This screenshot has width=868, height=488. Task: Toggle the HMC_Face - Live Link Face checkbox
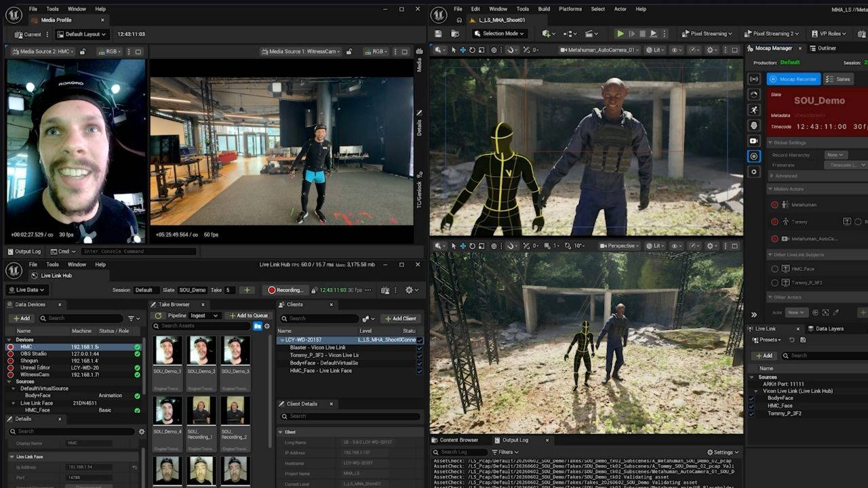pos(419,371)
